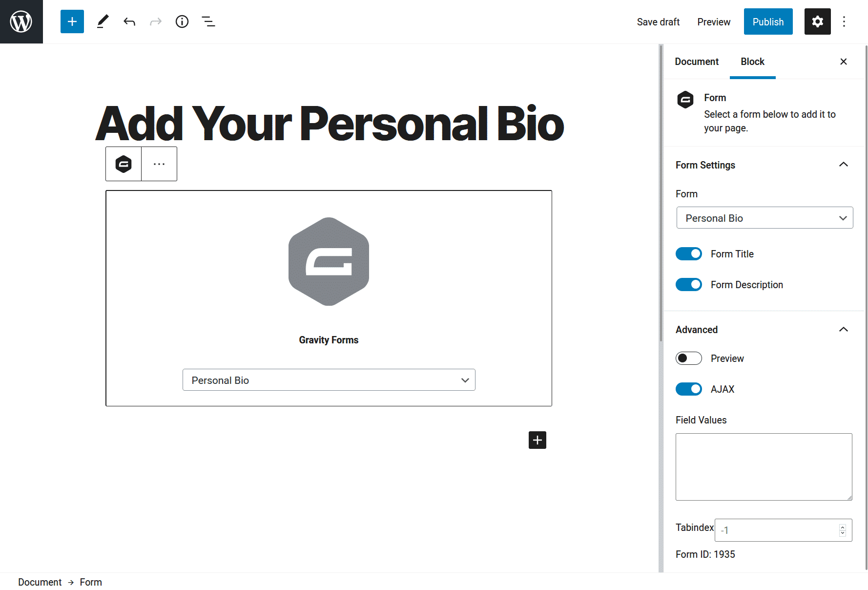Open content structure info icon
Screen dimensions: 868x590
pyautogui.click(x=182, y=21)
